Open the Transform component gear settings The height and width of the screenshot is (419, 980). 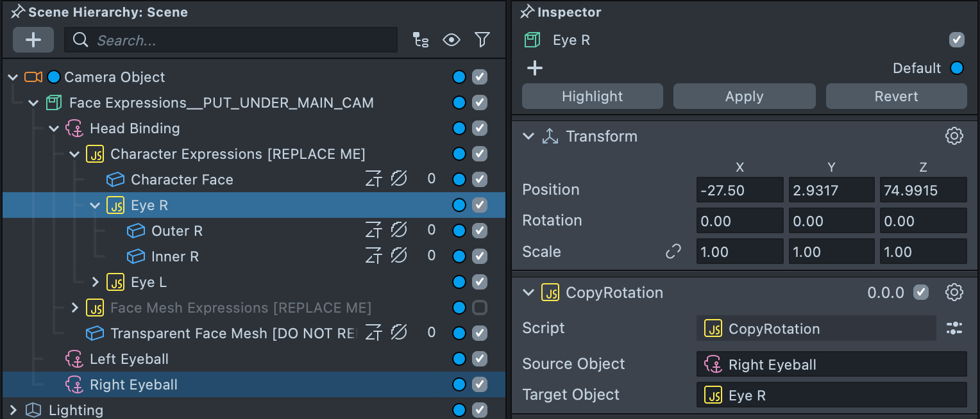pyautogui.click(x=954, y=136)
